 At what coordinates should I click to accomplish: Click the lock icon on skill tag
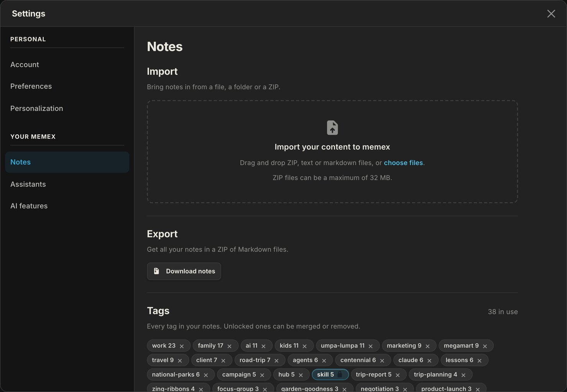coord(340,374)
